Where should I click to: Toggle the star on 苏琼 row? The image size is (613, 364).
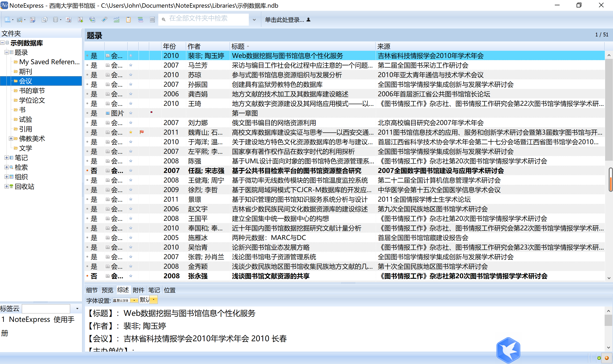(131, 75)
